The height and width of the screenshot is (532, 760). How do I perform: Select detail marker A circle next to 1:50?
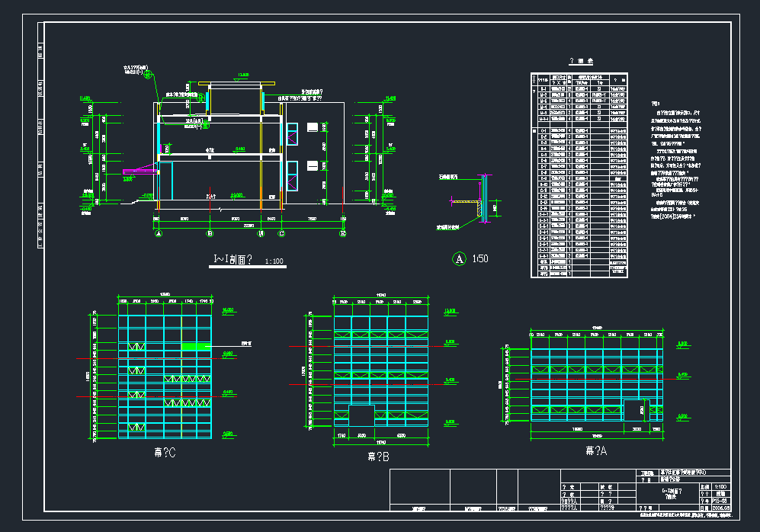(x=459, y=258)
